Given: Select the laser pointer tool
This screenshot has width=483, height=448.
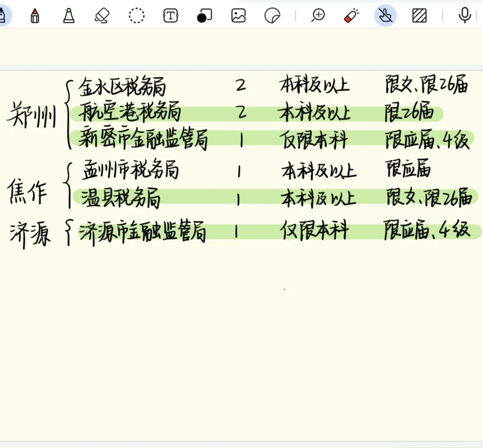Looking at the screenshot, I should pyautogui.click(x=351, y=16).
